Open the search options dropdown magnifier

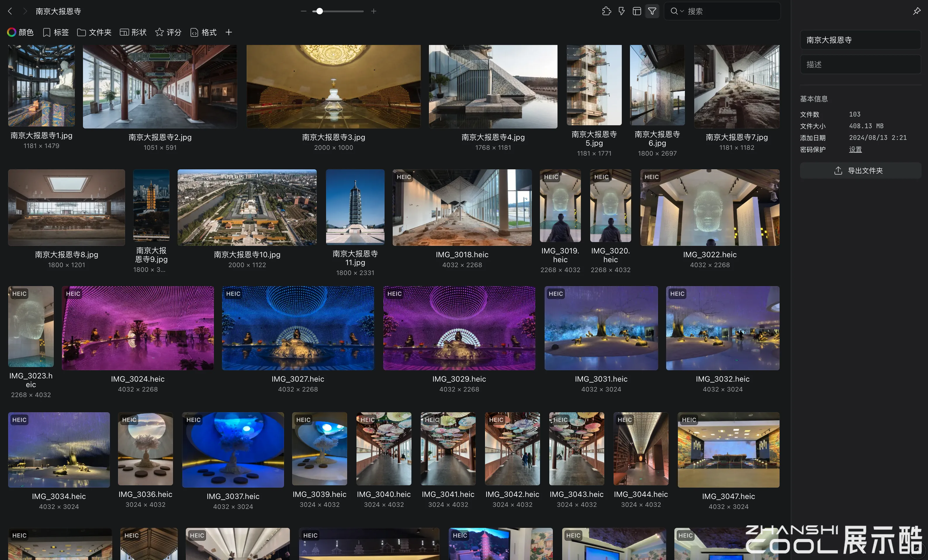[677, 11]
